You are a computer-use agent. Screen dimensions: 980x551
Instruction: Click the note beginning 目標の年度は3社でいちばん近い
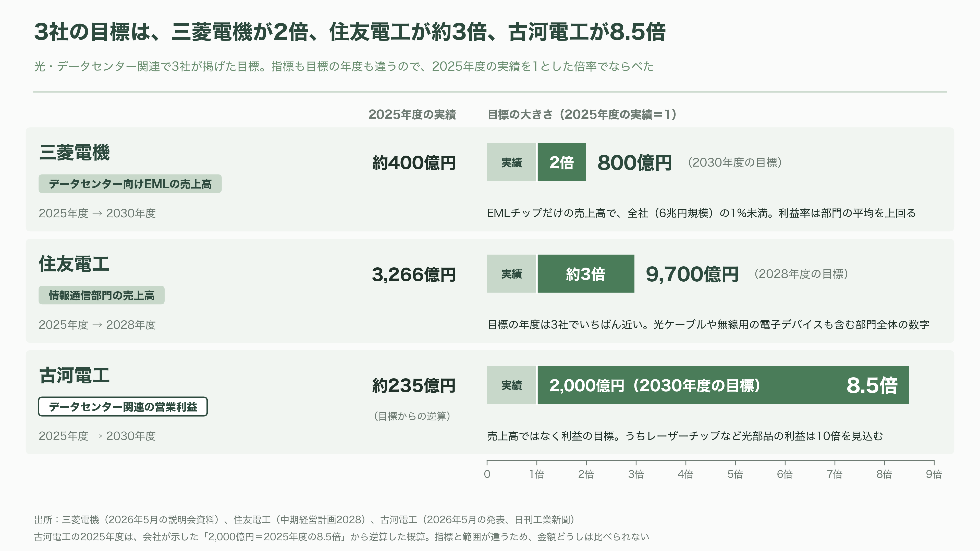click(708, 324)
